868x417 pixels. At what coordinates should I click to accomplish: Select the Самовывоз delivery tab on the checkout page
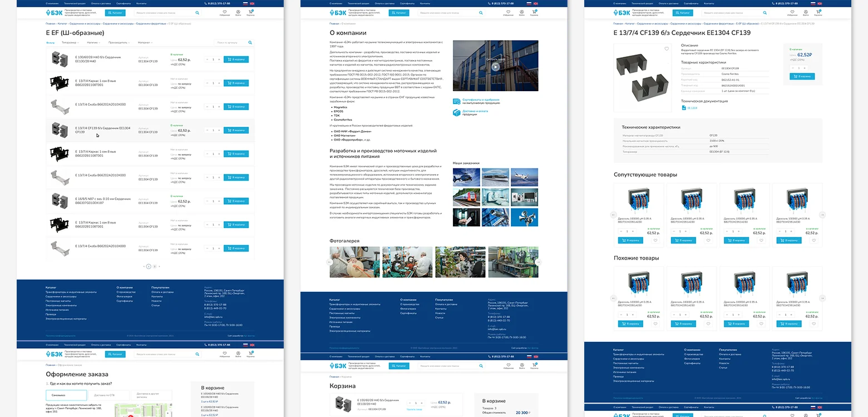tap(66, 395)
